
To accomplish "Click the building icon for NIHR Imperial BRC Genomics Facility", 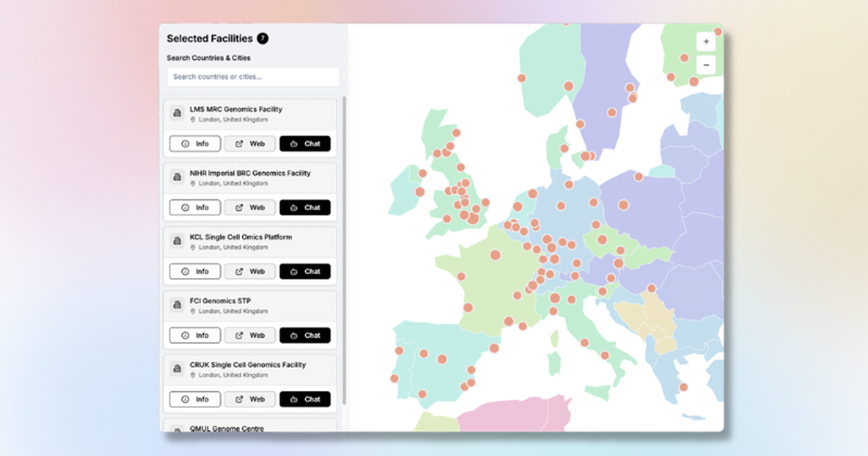I will coord(176,177).
